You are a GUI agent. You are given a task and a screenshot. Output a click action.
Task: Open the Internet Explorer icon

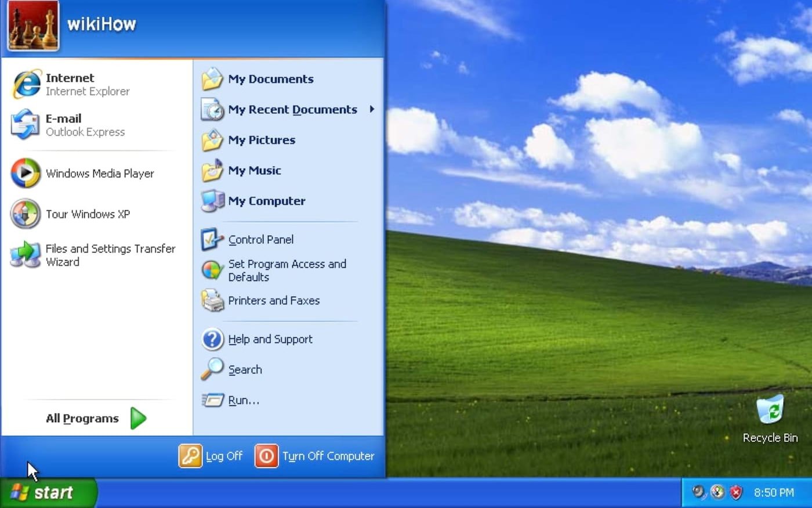[26, 84]
